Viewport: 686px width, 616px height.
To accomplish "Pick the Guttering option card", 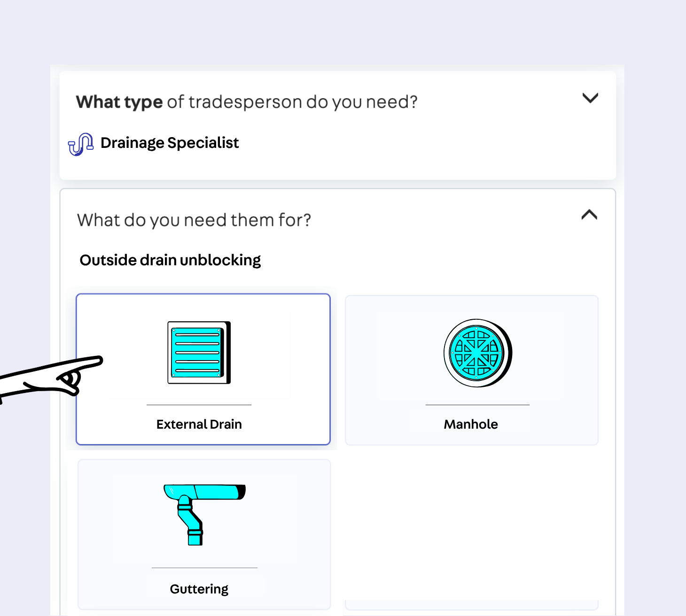I will (204, 534).
